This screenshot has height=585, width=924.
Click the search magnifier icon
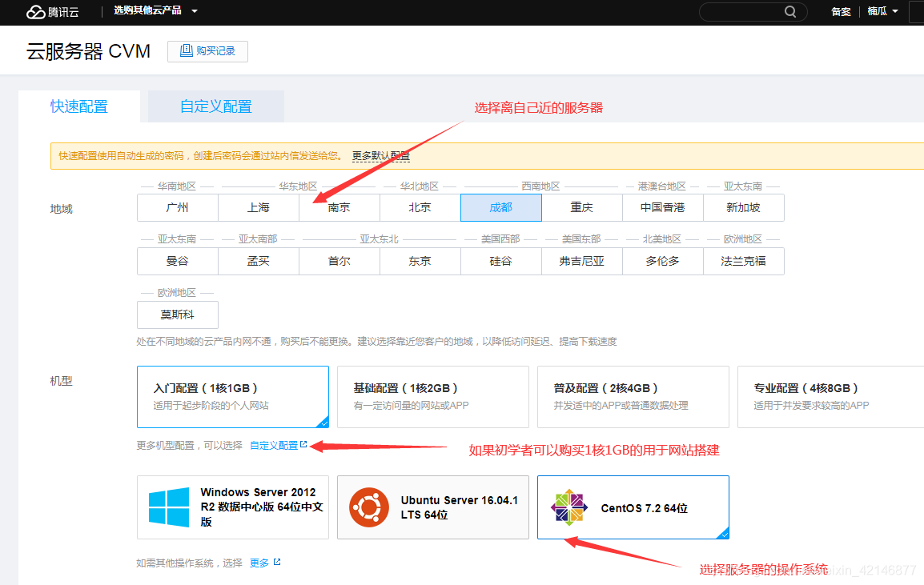[790, 11]
